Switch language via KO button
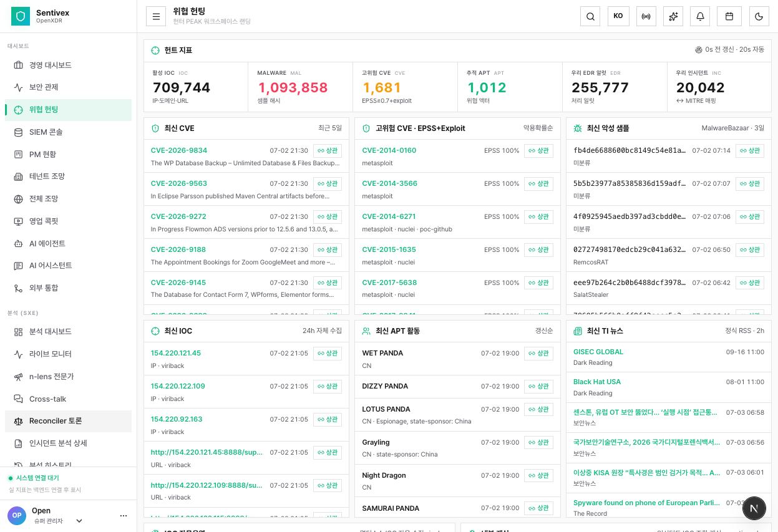The width and height of the screenshot is (778, 532). 618,16
